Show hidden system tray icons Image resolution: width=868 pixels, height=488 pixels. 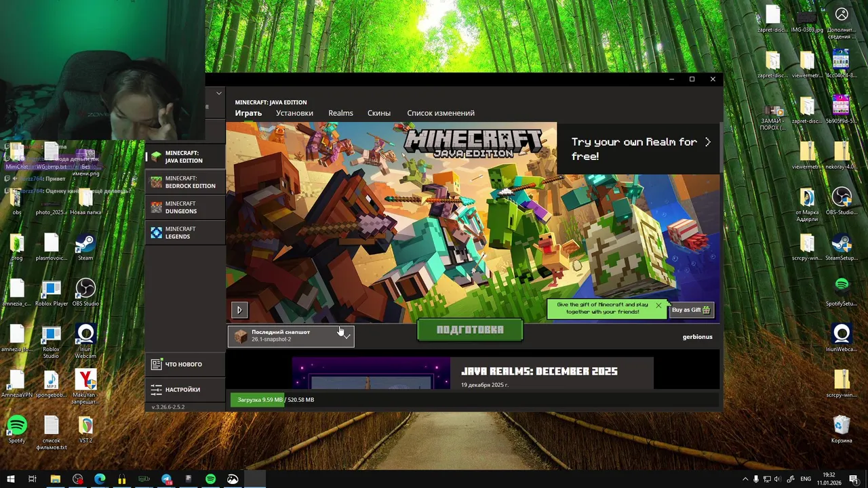[x=745, y=479]
